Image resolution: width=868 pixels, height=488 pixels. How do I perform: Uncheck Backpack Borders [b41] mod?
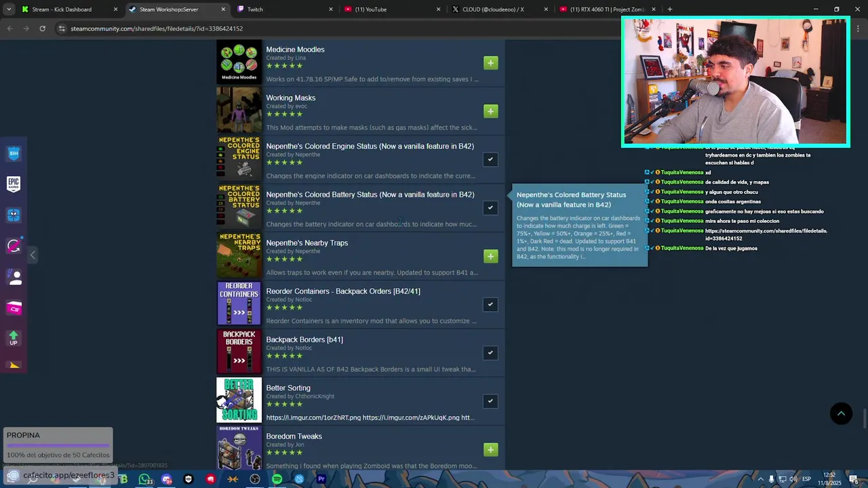[490, 352]
